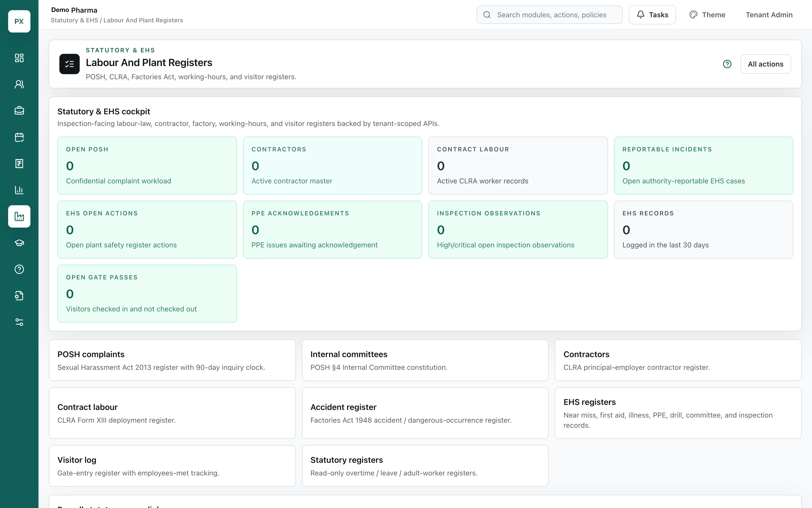This screenshot has width=812, height=508.
Task: Open the Contract labour Form XIII card
Action: tap(172, 413)
